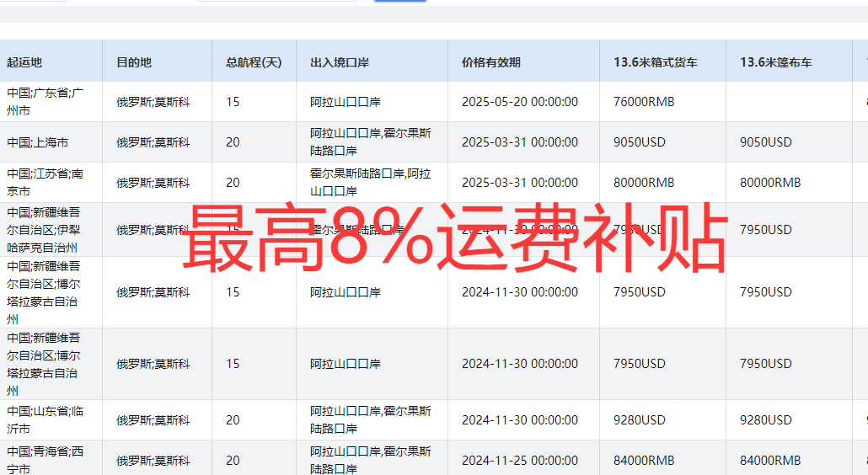Select the 2025-05-20 00:00:00 validity date
This screenshot has height=475, width=868.
pyautogui.click(x=520, y=102)
